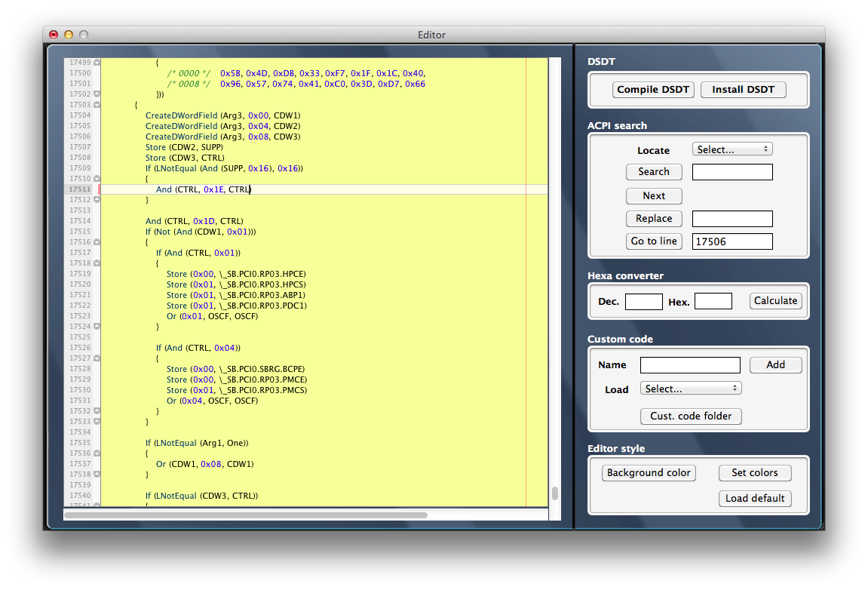
Task: Click the Next search result button
Action: point(653,196)
